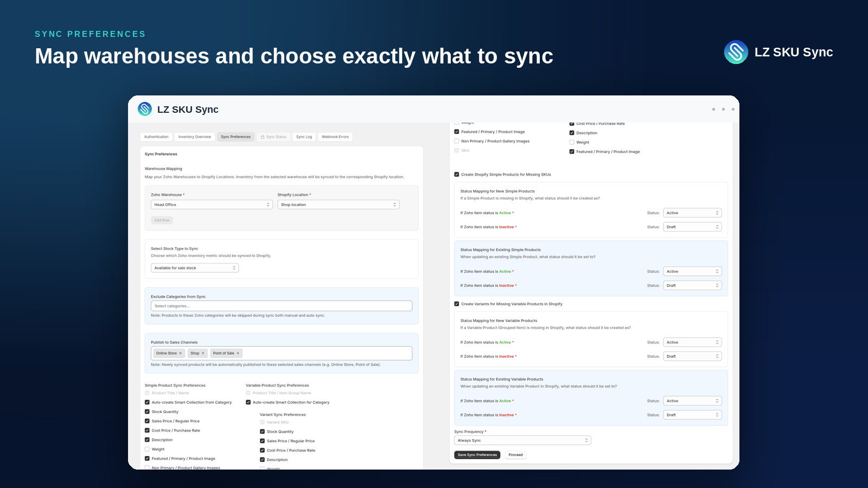Viewport: 868px width, 488px height.
Task: Open Active-status dropdown under New Variable Products
Action: click(x=693, y=343)
